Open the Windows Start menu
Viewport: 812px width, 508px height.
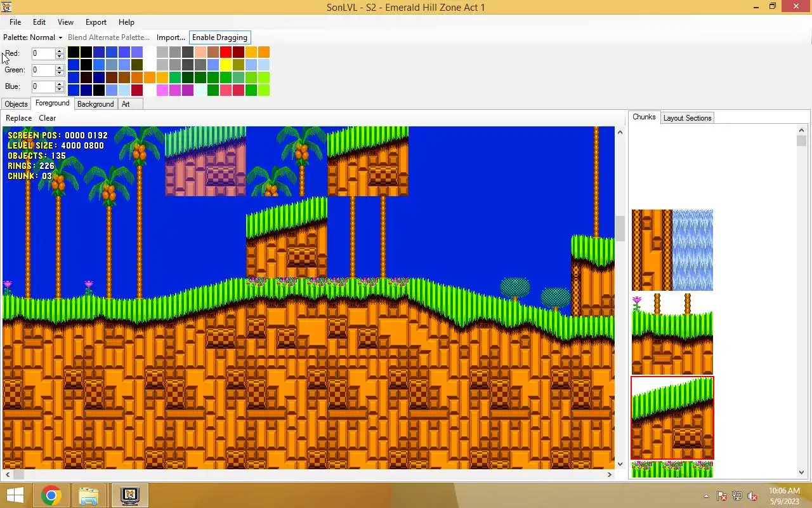point(15,495)
